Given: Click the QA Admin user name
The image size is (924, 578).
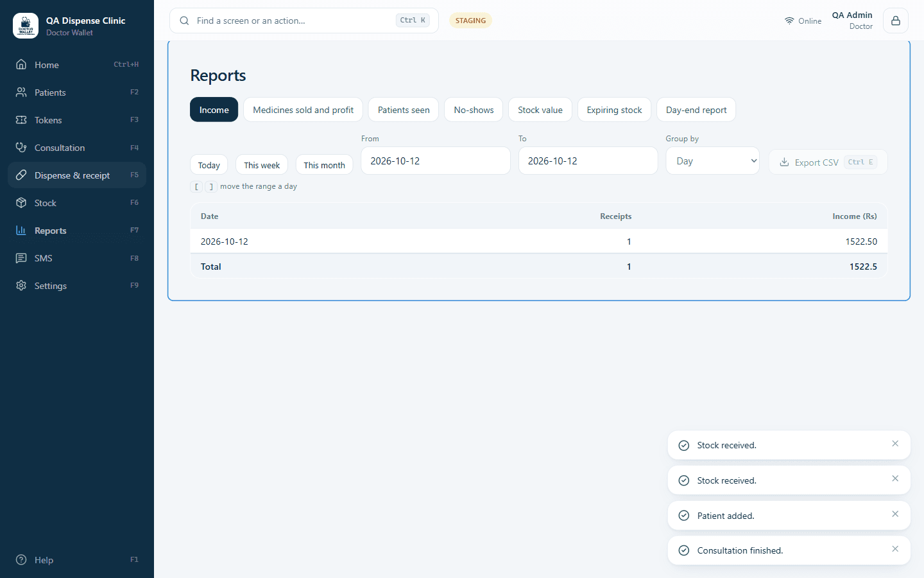Looking at the screenshot, I should 852,15.
